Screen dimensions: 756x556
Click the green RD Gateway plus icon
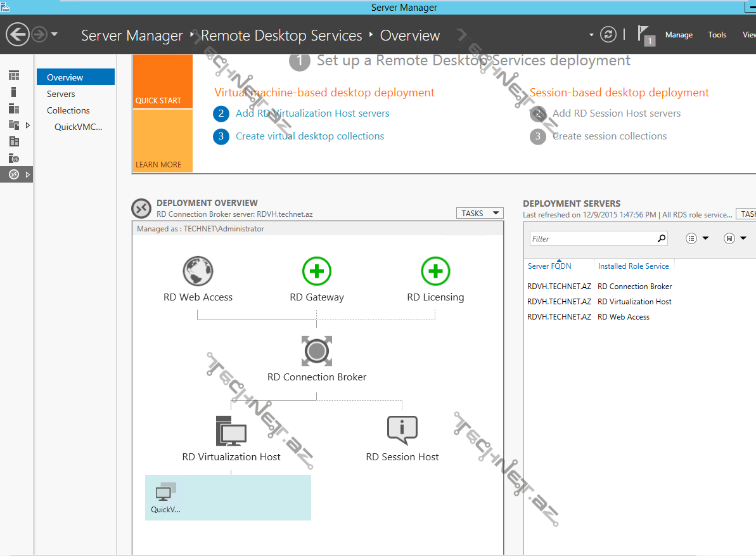(x=317, y=272)
